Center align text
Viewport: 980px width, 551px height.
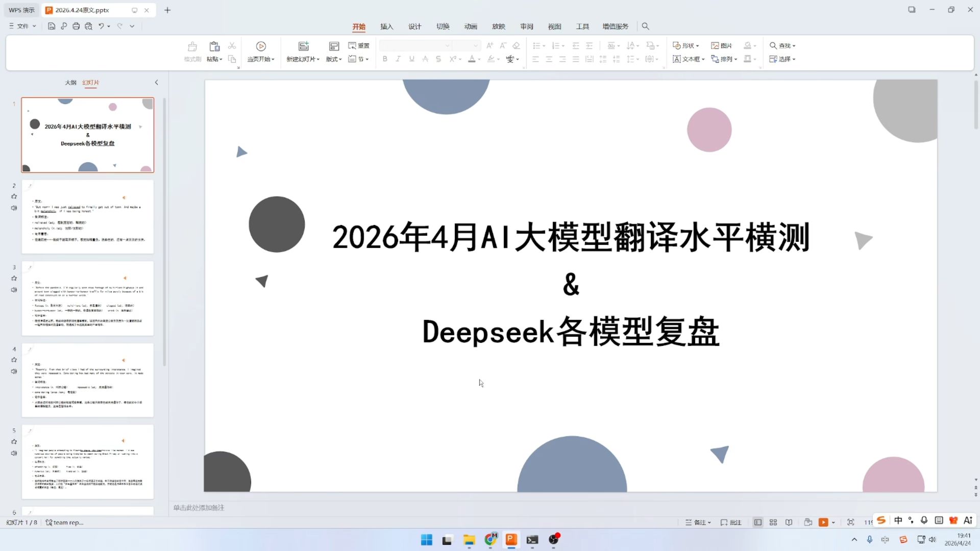click(x=549, y=59)
